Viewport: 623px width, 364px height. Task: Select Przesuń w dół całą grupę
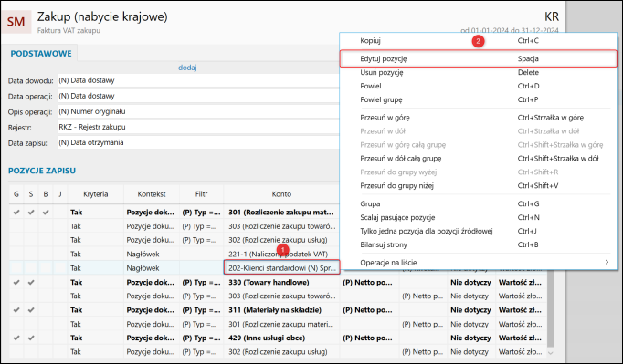[x=478, y=159]
